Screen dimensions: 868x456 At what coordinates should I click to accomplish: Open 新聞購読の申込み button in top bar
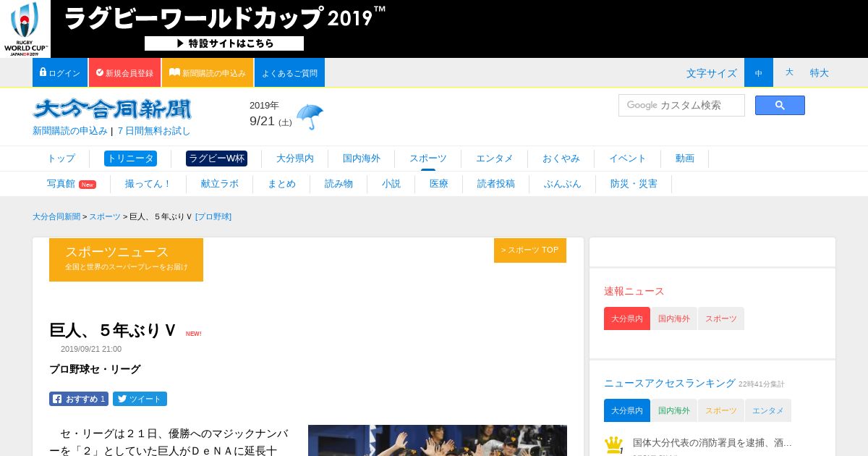pos(208,72)
